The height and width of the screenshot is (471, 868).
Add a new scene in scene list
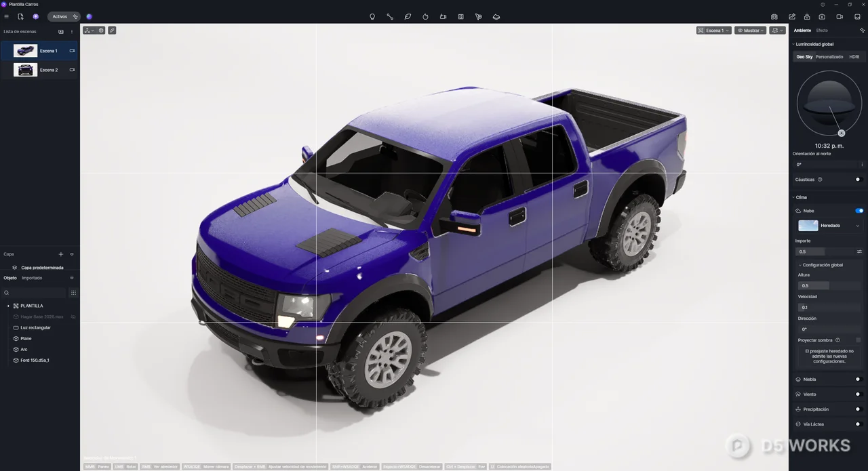pyautogui.click(x=60, y=32)
